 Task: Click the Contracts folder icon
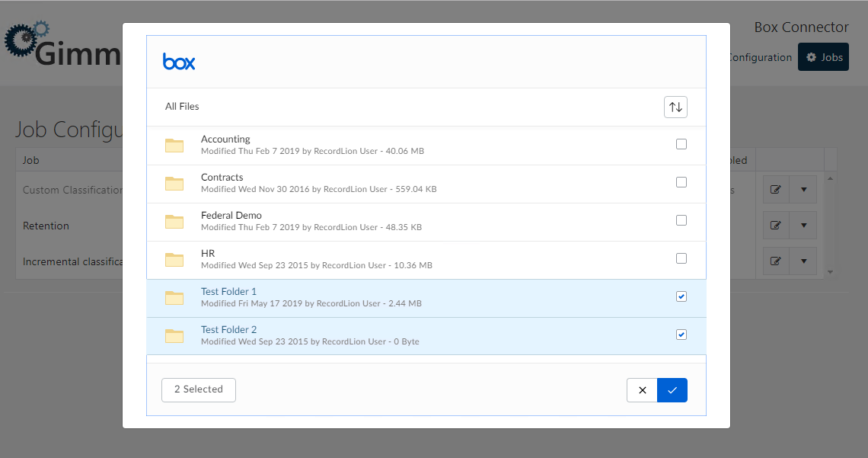[175, 184]
